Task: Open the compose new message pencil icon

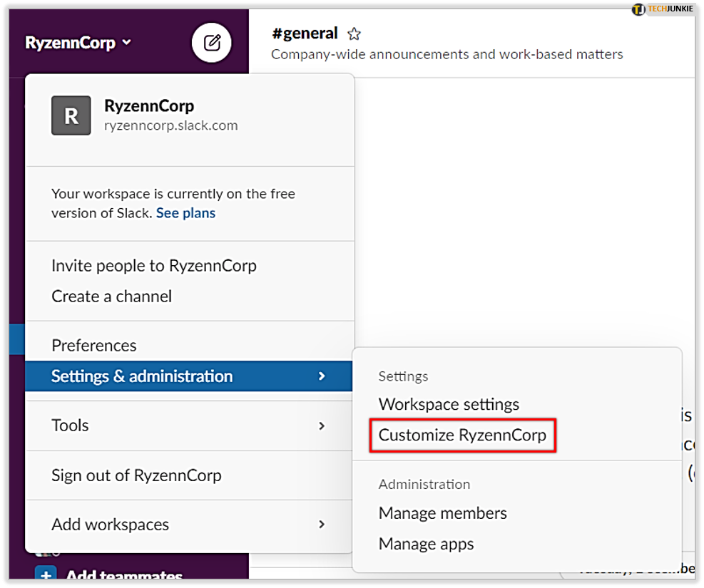Action: pyautogui.click(x=211, y=42)
